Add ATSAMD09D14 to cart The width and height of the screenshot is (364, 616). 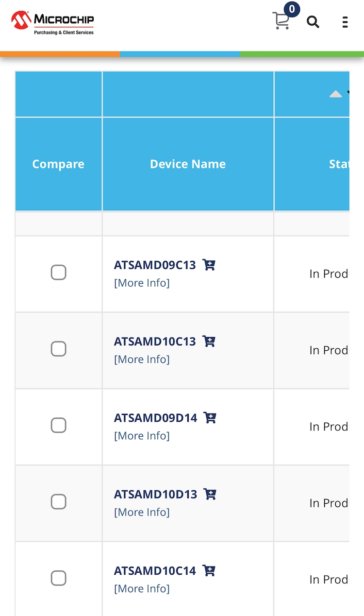point(210,417)
